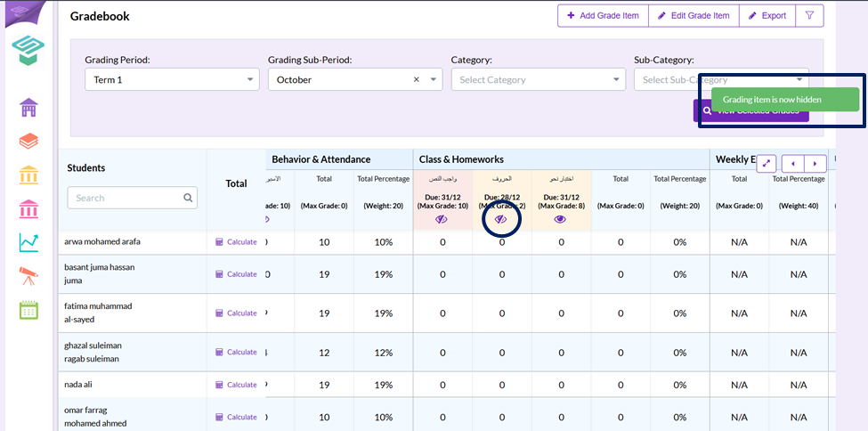The height and width of the screenshot is (431, 868).
Task: Expand the gradebook table to fullscreen
Action: tap(767, 164)
